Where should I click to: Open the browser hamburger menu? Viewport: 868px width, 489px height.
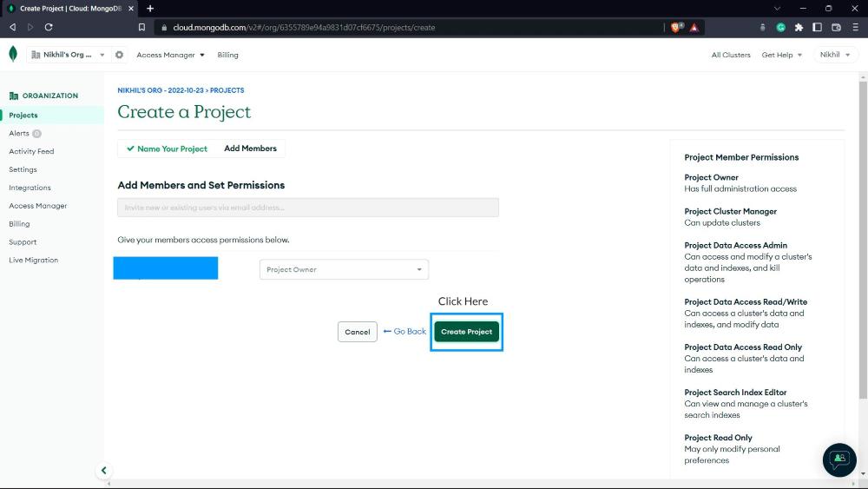click(855, 27)
